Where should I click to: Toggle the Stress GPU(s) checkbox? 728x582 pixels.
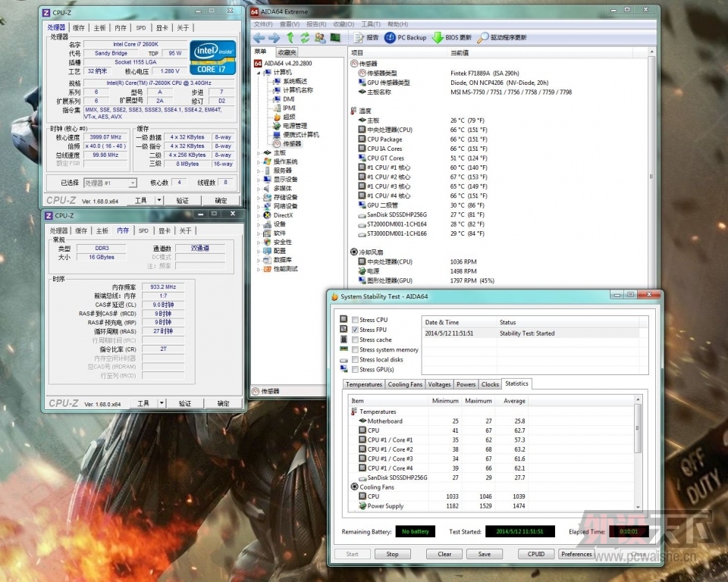click(x=355, y=370)
